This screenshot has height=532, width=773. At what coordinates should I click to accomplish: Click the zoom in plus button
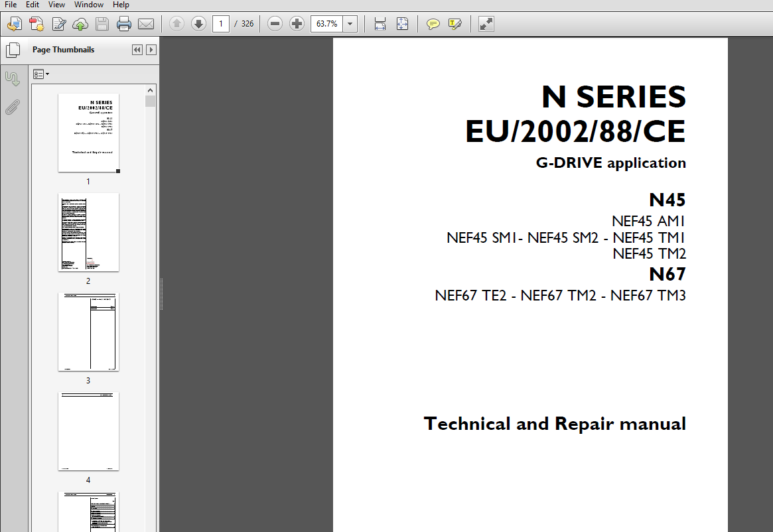(297, 24)
